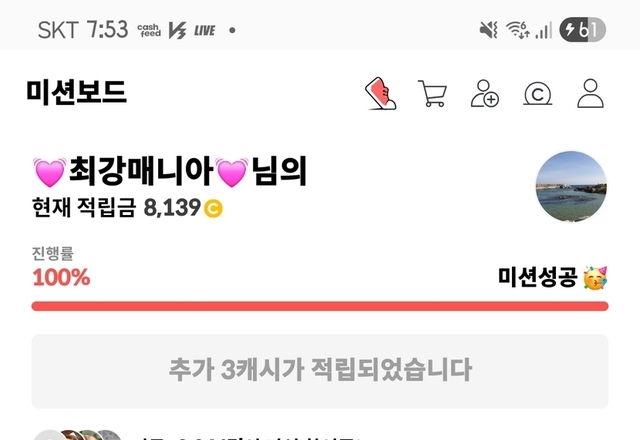
Task: Tap the LIVE notification icon
Action: 204,30
